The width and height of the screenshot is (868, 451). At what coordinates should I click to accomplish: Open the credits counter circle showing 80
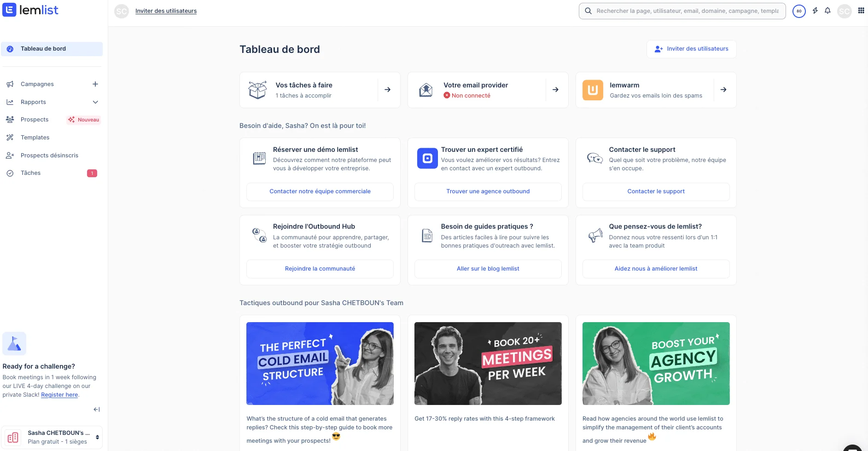tap(799, 11)
